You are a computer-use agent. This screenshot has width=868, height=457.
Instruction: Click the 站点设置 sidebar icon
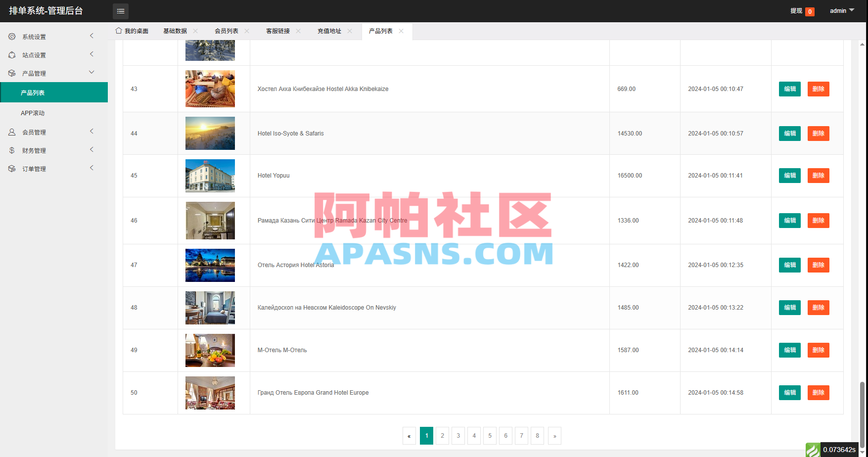coord(12,55)
